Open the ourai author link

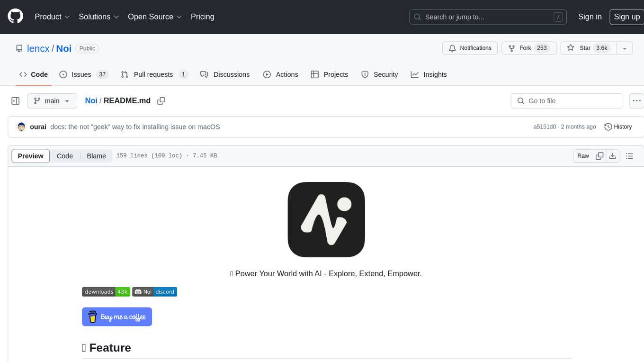pos(38,127)
